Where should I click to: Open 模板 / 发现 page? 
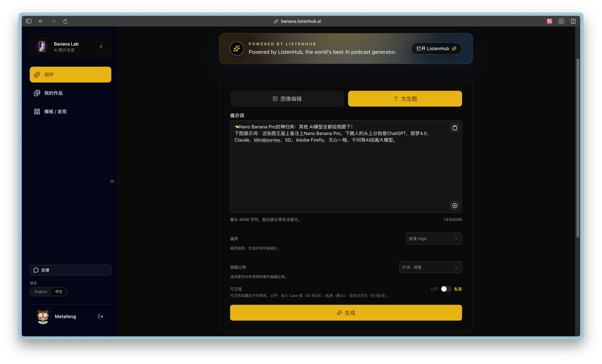[70, 112]
